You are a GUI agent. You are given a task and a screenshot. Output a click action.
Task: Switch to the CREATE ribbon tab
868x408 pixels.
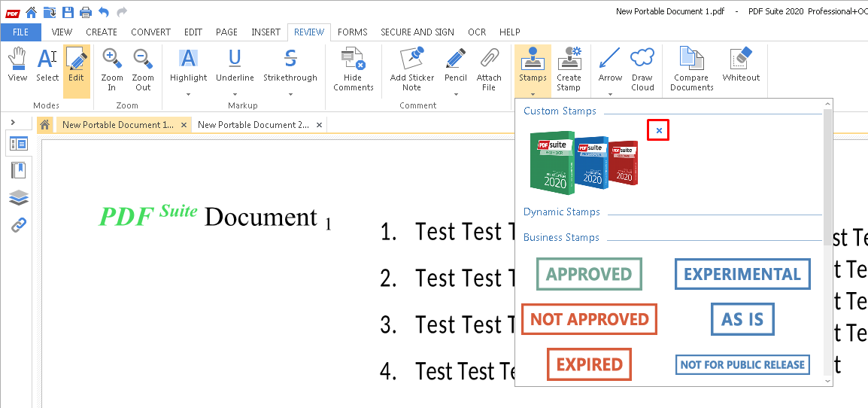pos(102,32)
